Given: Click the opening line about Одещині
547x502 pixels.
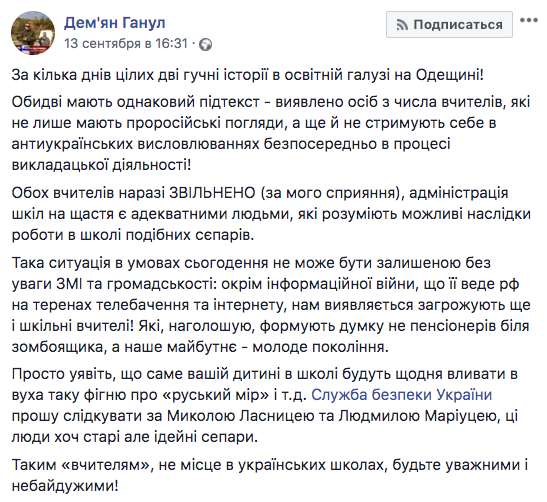Looking at the screenshot, I should click(248, 75).
